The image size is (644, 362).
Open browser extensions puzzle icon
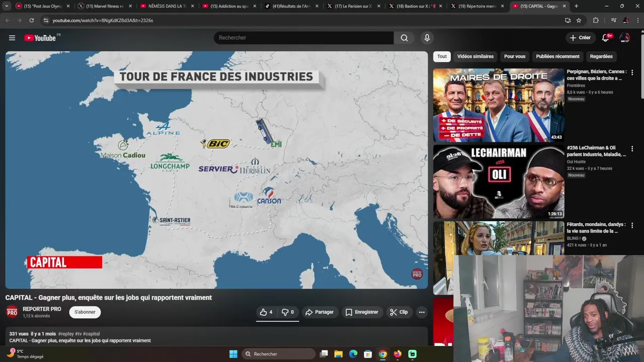pyautogui.click(x=596, y=20)
